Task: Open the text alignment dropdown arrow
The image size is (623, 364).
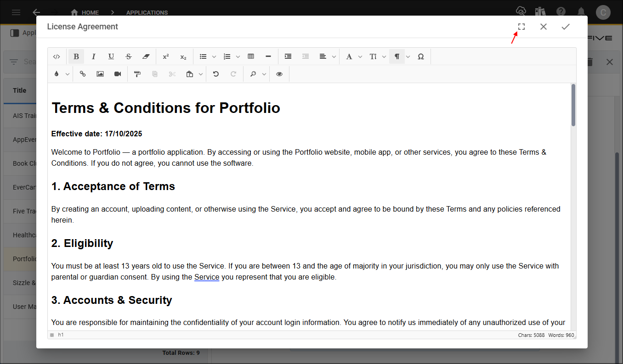Action: pos(334,56)
